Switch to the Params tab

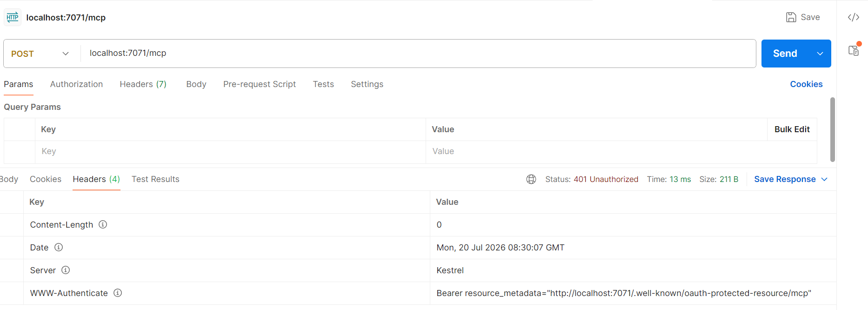[19, 84]
